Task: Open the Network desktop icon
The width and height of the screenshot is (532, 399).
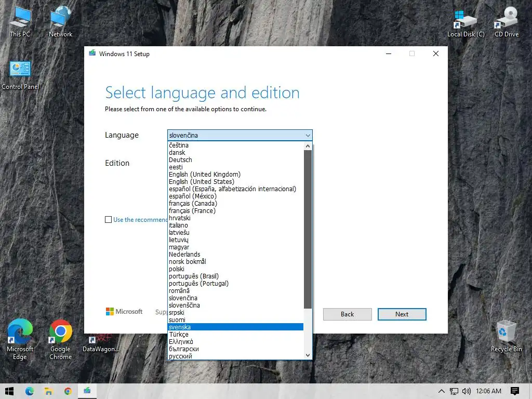Action: tap(60, 22)
